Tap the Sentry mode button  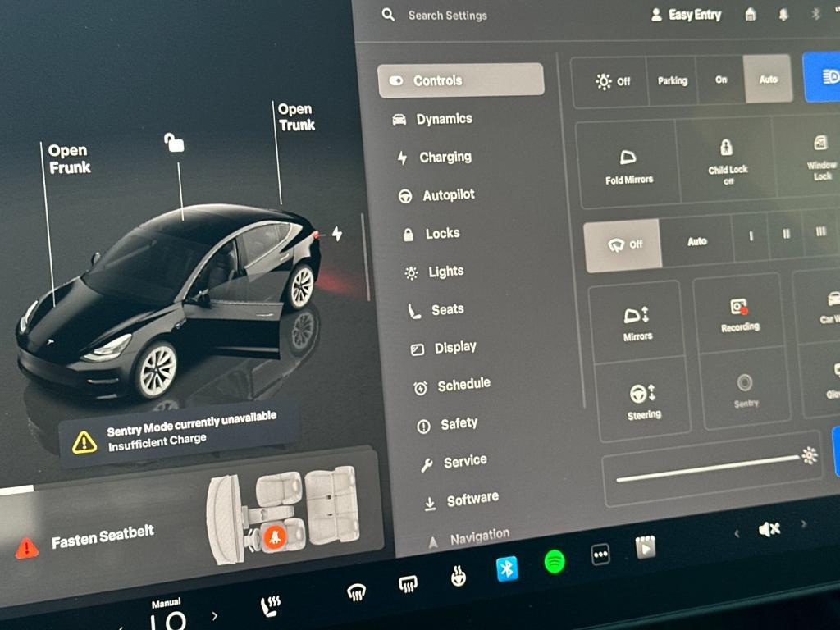745,390
